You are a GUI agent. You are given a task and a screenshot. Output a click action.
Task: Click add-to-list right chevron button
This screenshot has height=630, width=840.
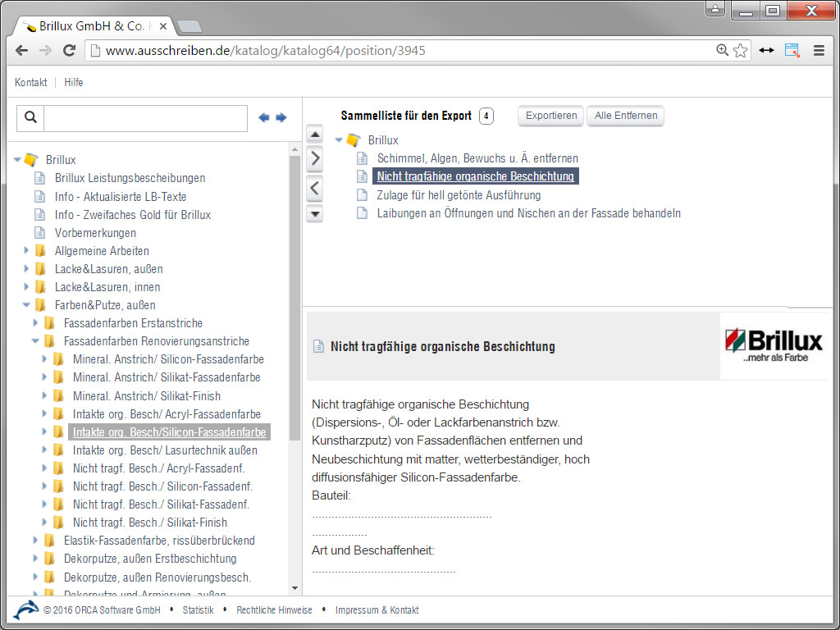[314, 158]
